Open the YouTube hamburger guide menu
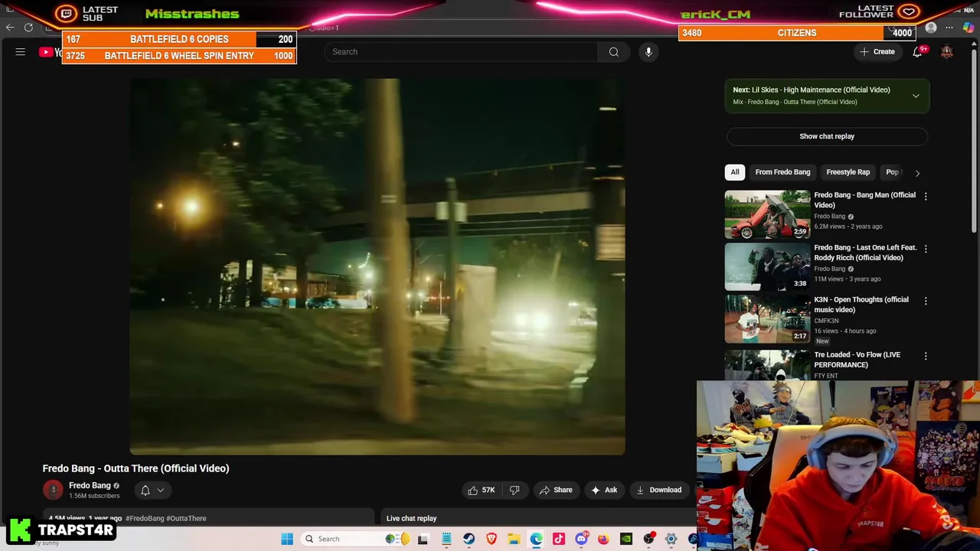 pos(21,52)
